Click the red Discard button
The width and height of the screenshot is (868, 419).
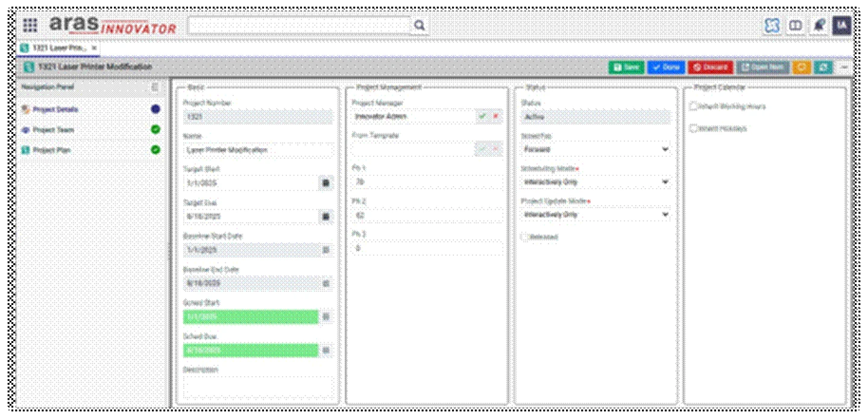710,67
